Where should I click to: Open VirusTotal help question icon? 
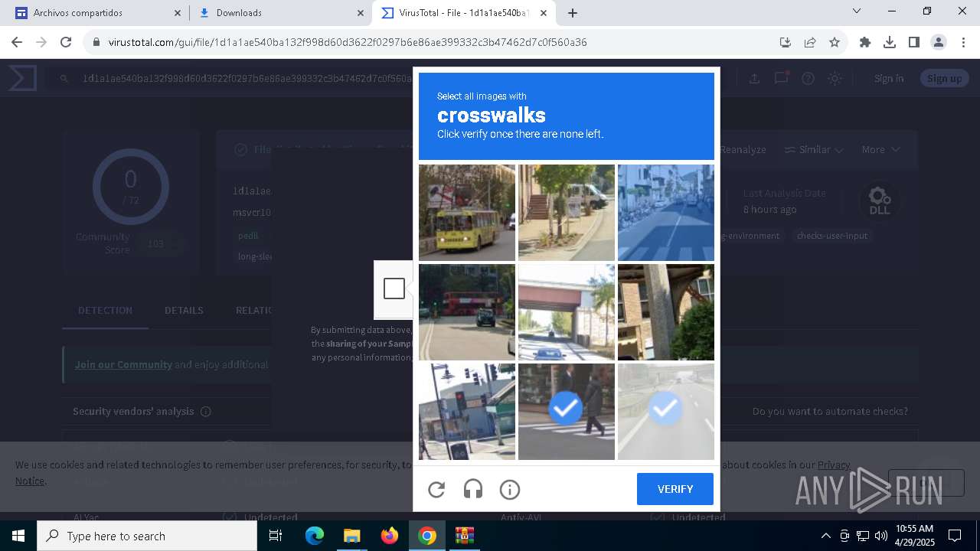click(x=808, y=78)
